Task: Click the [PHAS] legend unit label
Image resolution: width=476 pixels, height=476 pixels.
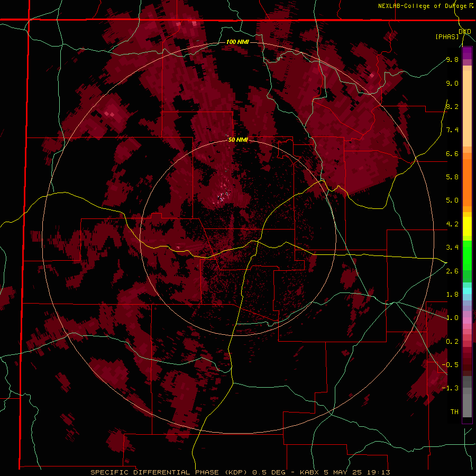Action: 447,36
